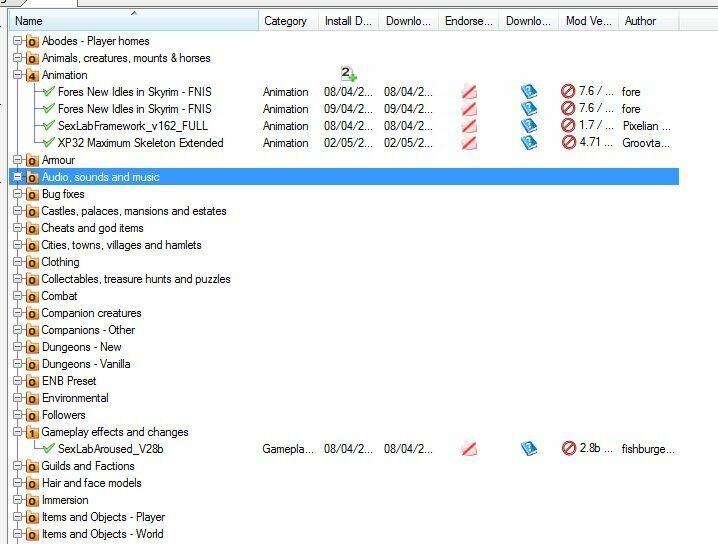The width and height of the screenshot is (718, 544).
Task: Select Items and Objects - Player
Action: (103, 517)
